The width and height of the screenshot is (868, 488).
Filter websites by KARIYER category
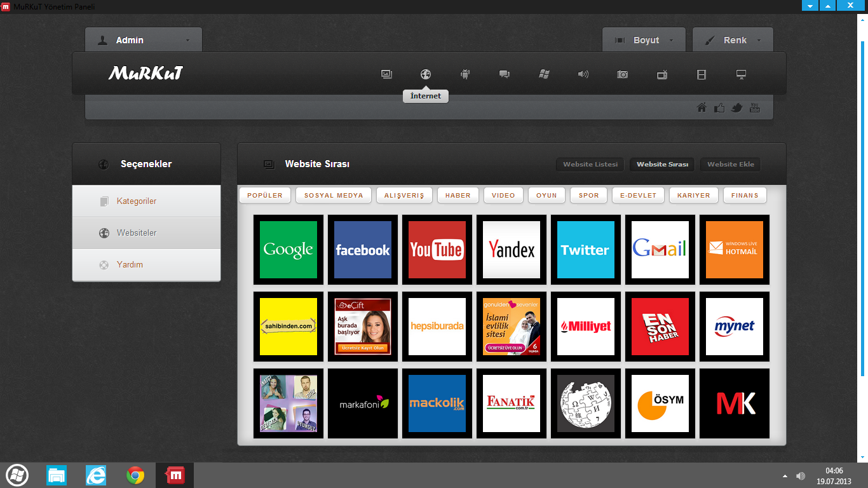coord(694,195)
